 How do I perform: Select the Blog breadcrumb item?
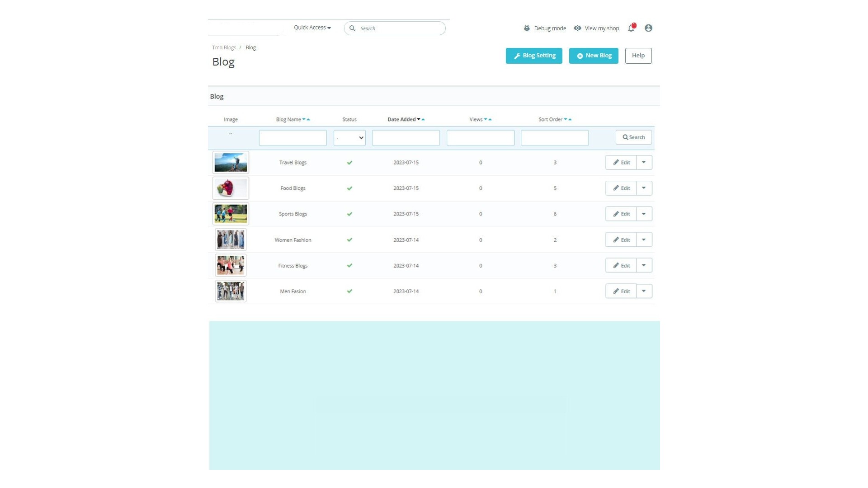[x=250, y=47]
